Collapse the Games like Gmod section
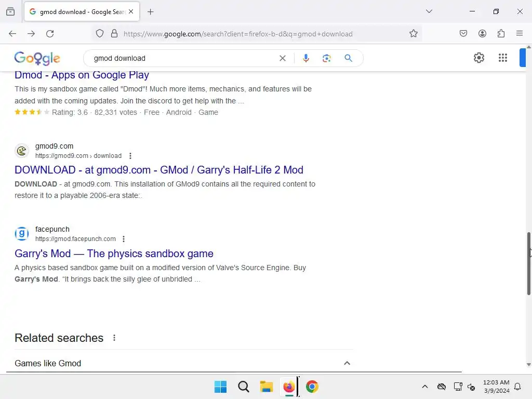Viewport: 532px width, 399px height. tap(347, 363)
